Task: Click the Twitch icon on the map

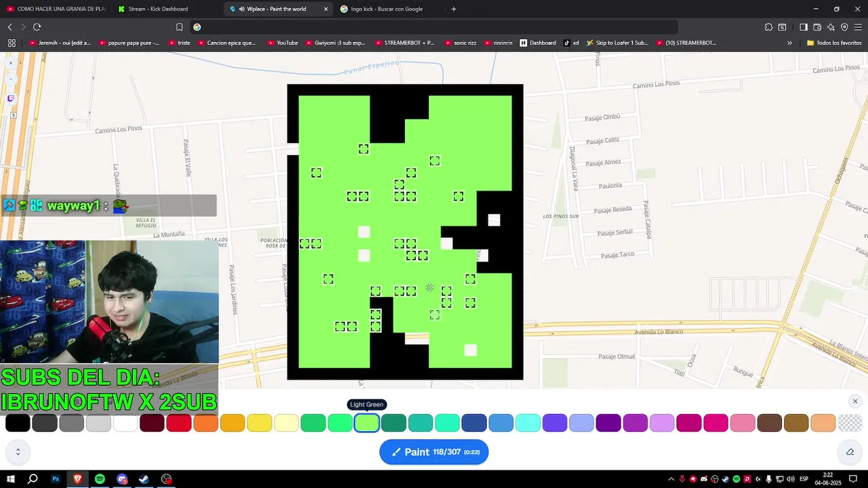Action: coord(11,98)
